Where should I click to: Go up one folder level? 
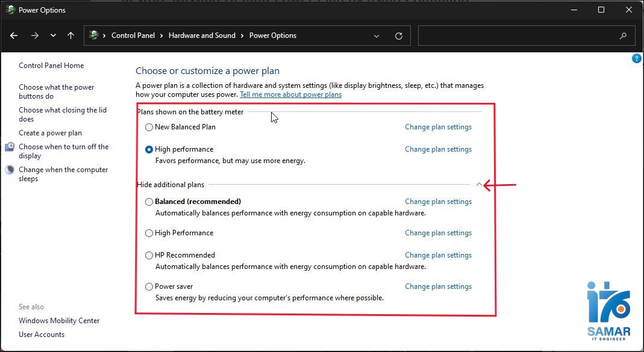pos(70,36)
